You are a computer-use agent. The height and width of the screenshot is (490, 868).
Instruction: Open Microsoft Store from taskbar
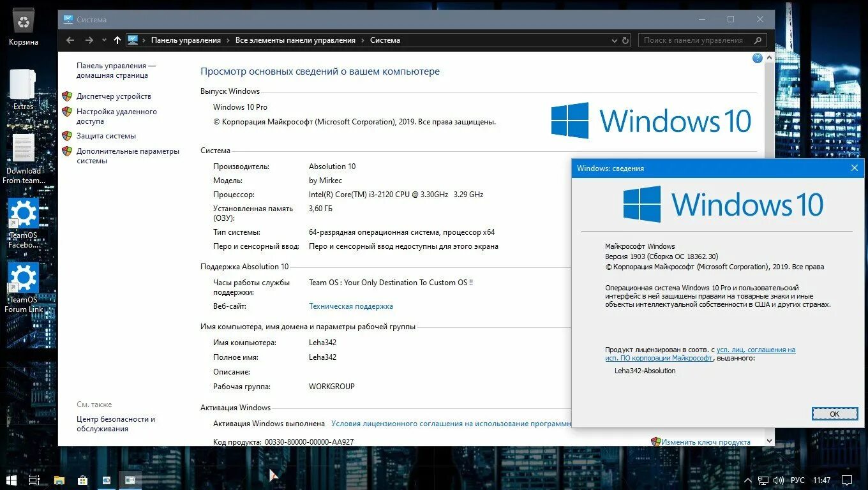coord(82,479)
